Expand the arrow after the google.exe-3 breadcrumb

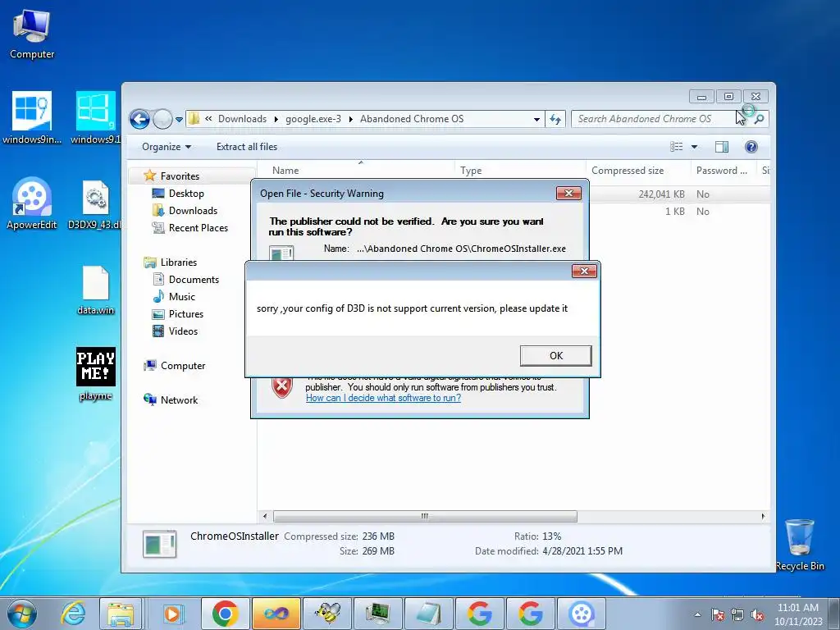pos(350,119)
